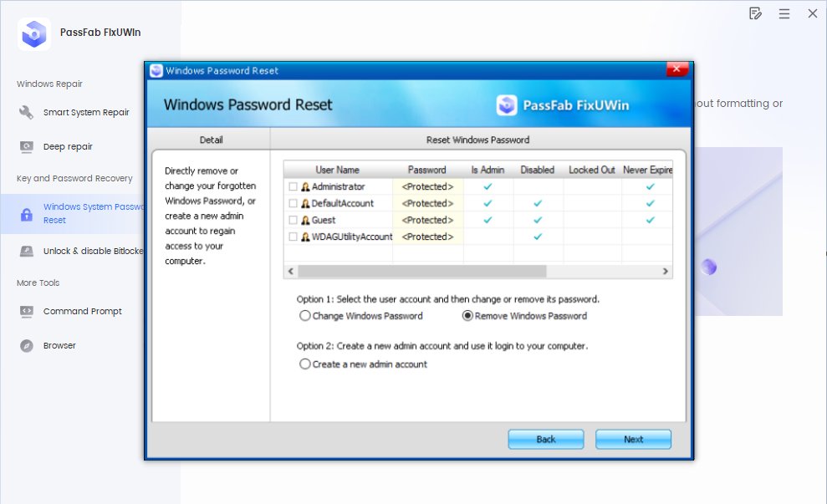
Task: Open the Deep repair tool icon
Action: pyautogui.click(x=28, y=147)
